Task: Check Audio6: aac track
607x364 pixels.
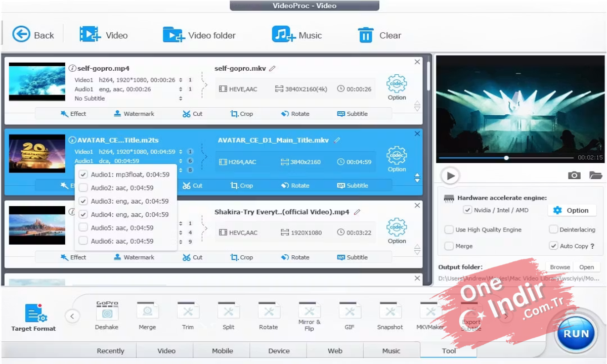Action: click(83, 241)
